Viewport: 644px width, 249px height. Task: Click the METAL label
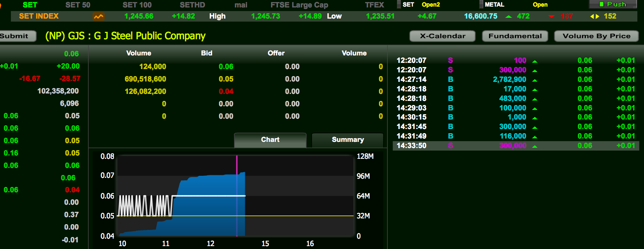click(x=494, y=5)
